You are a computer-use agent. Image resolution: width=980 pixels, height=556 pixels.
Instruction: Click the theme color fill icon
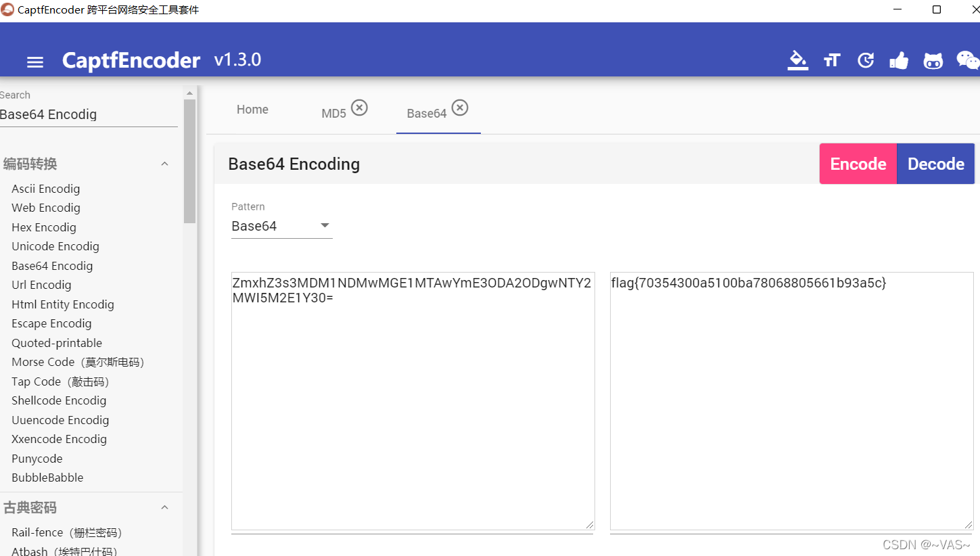(x=798, y=60)
